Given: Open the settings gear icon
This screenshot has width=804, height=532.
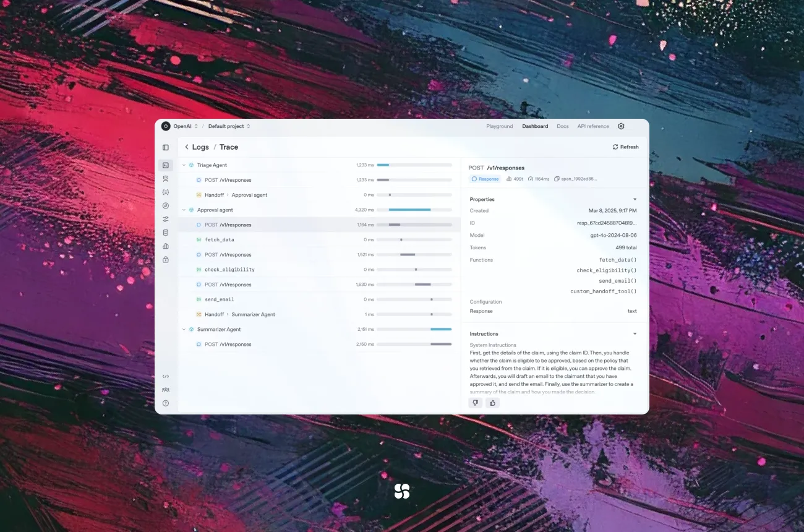Looking at the screenshot, I should coord(622,126).
